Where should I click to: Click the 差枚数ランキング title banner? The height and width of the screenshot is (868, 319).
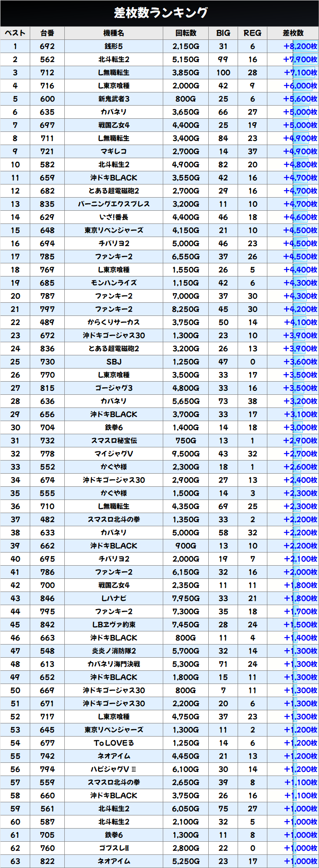[159, 13]
